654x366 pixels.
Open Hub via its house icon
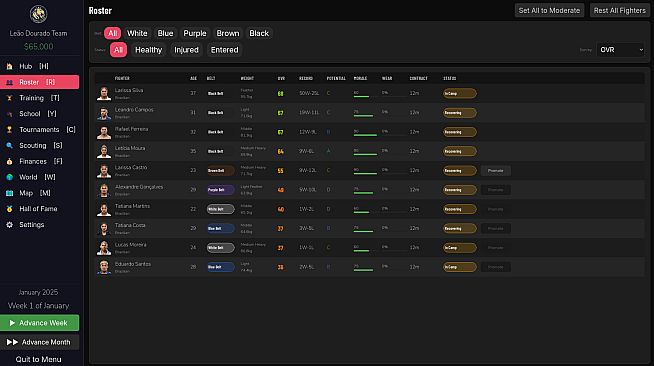pos(10,66)
